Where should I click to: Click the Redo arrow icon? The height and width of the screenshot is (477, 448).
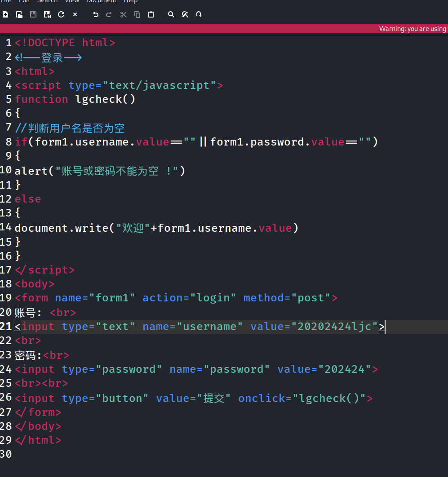[x=109, y=14]
